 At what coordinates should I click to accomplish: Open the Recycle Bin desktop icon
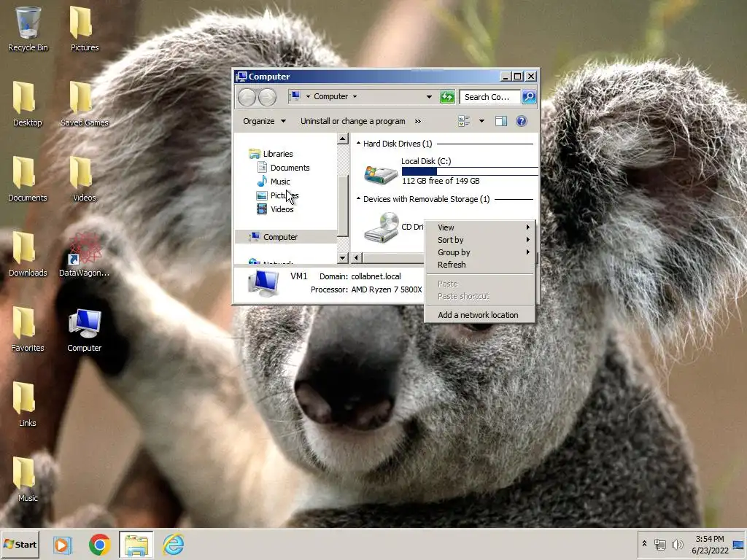click(28, 28)
